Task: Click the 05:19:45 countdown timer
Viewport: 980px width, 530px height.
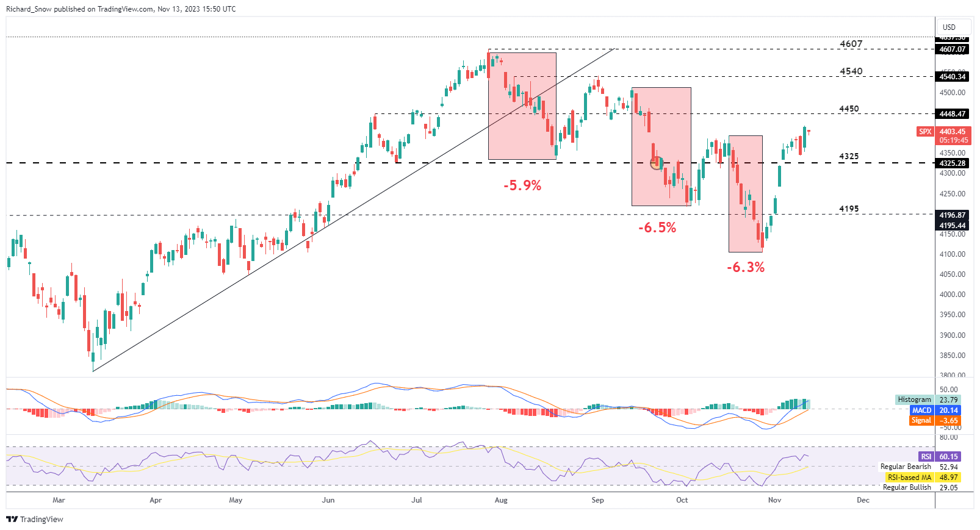Action: (952, 140)
